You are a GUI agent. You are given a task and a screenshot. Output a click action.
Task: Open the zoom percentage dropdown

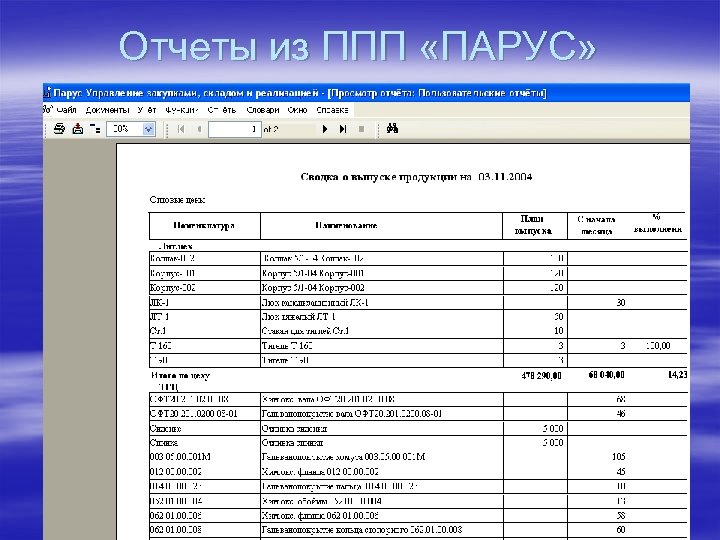coord(148,129)
